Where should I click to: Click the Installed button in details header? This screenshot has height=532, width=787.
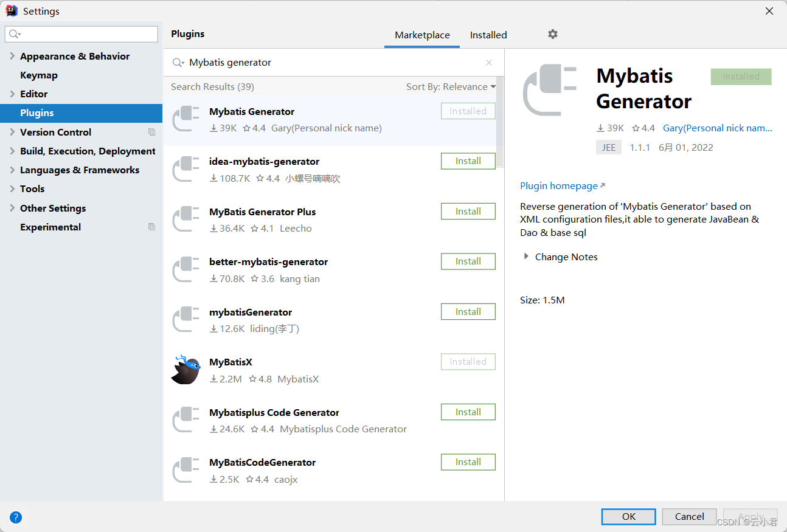click(741, 77)
